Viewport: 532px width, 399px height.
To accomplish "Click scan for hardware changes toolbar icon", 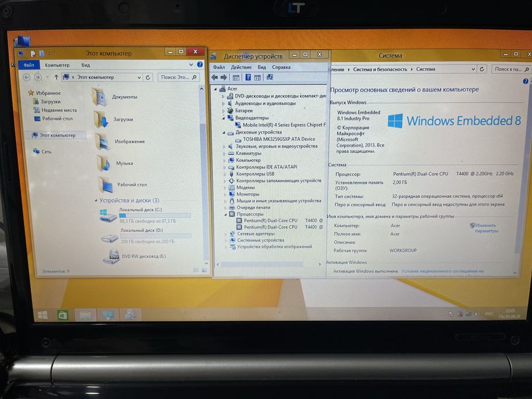I will pyautogui.click(x=270, y=78).
